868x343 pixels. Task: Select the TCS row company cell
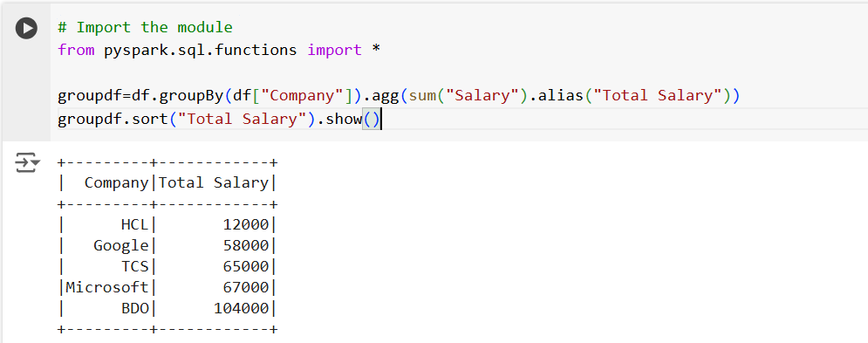[135, 266]
